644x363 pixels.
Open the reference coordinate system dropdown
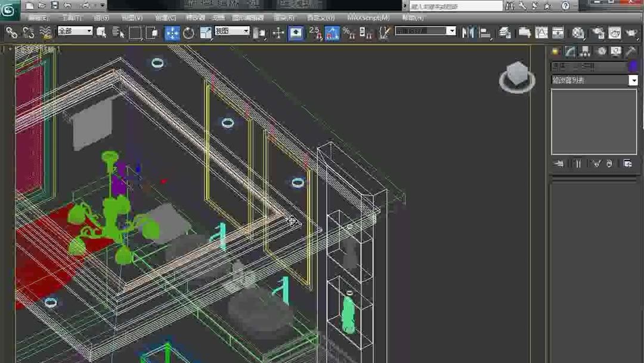(x=232, y=30)
